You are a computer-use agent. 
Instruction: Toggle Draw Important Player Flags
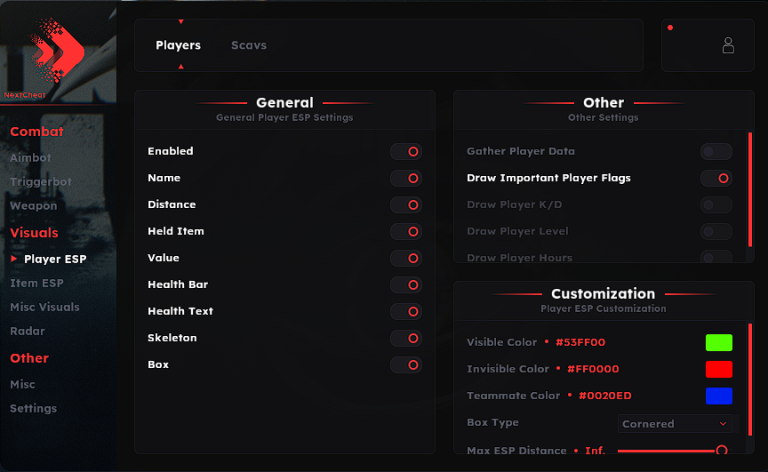(716, 178)
